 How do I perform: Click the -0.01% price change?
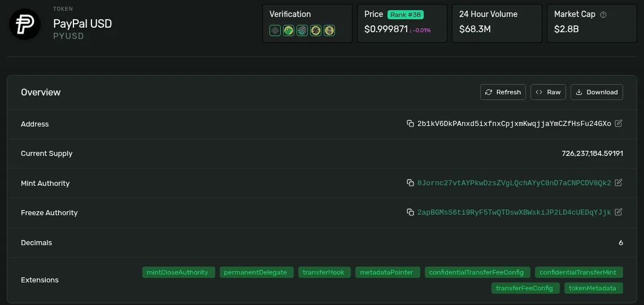coord(420,30)
